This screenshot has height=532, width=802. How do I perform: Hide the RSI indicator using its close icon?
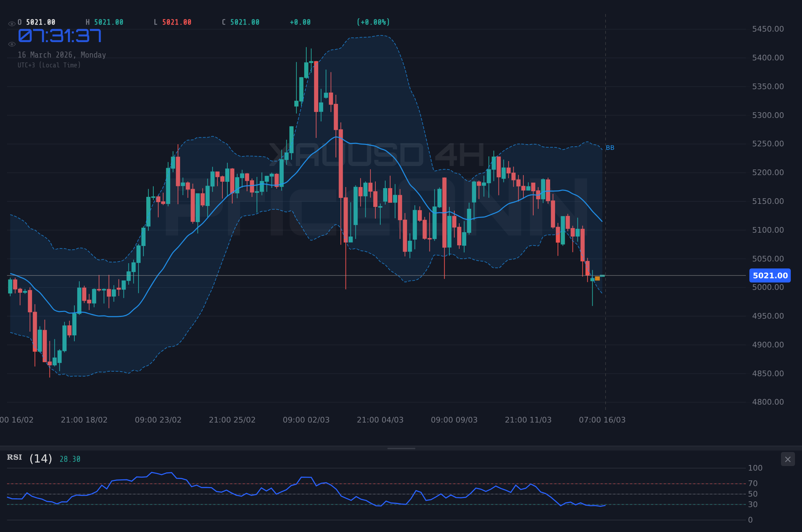[788, 459]
